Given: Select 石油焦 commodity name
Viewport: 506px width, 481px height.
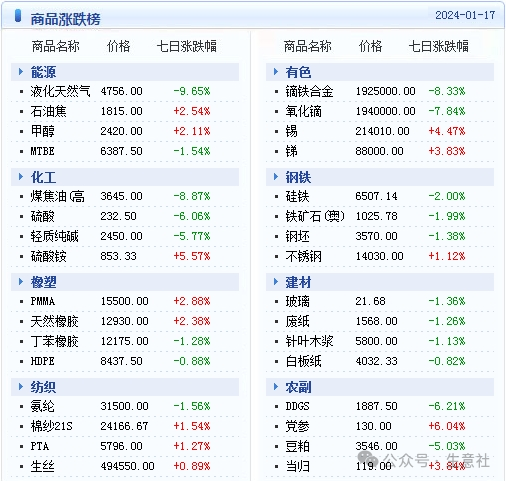Looking at the screenshot, I should point(49,111).
